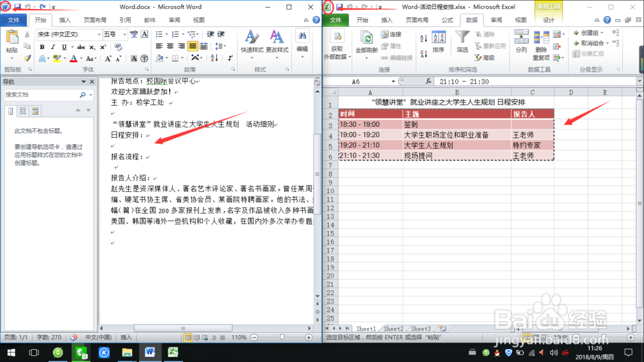Switch to Excel Sheet2 tab
The width and height of the screenshot is (644, 362).
393,329
